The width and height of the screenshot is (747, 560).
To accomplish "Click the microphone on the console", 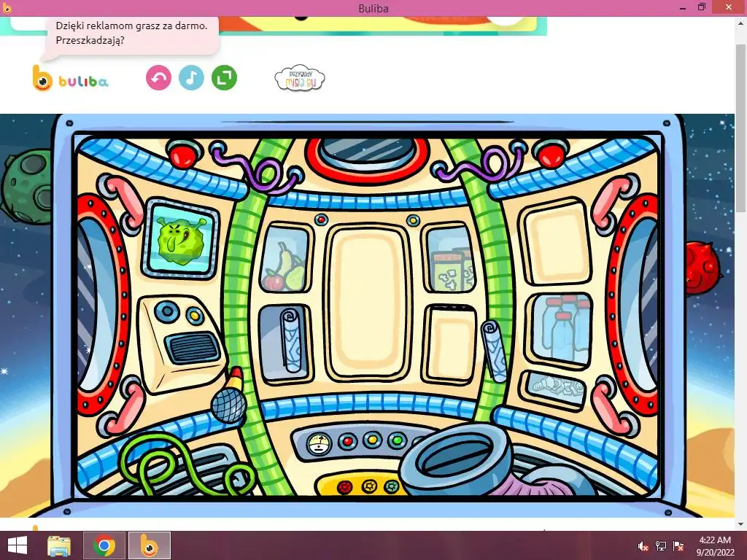I will pos(229,396).
